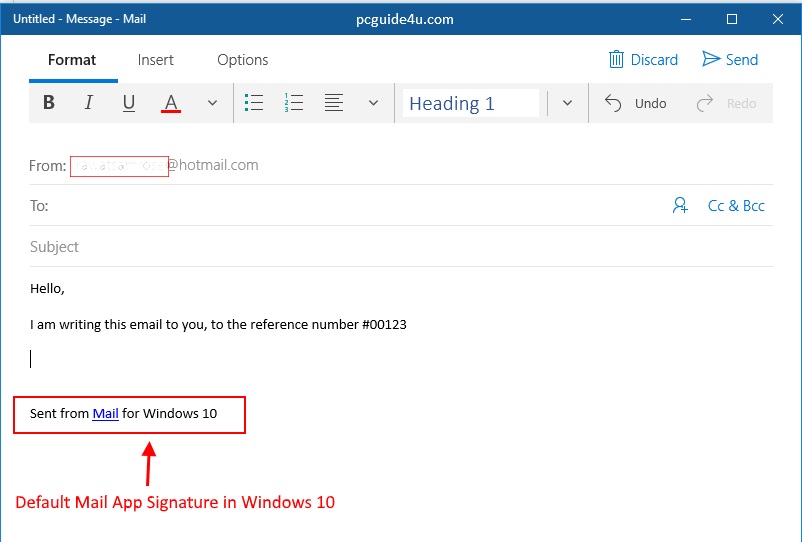
Task: Toggle bold formatting
Action: (x=49, y=103)
